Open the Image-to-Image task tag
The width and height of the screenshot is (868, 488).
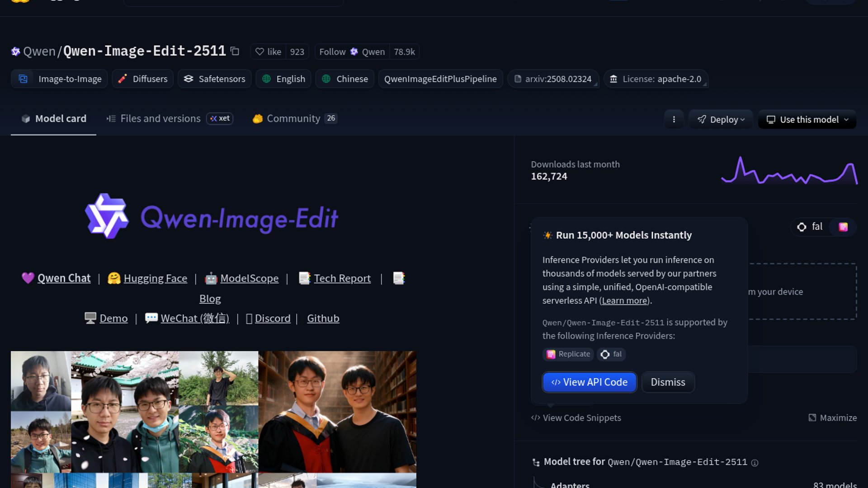tap(60, 79)
